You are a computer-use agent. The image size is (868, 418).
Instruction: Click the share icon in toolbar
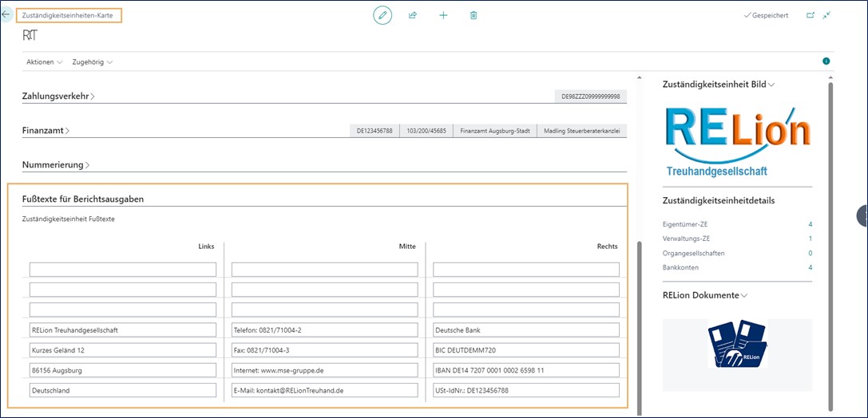tap(413, 15)
